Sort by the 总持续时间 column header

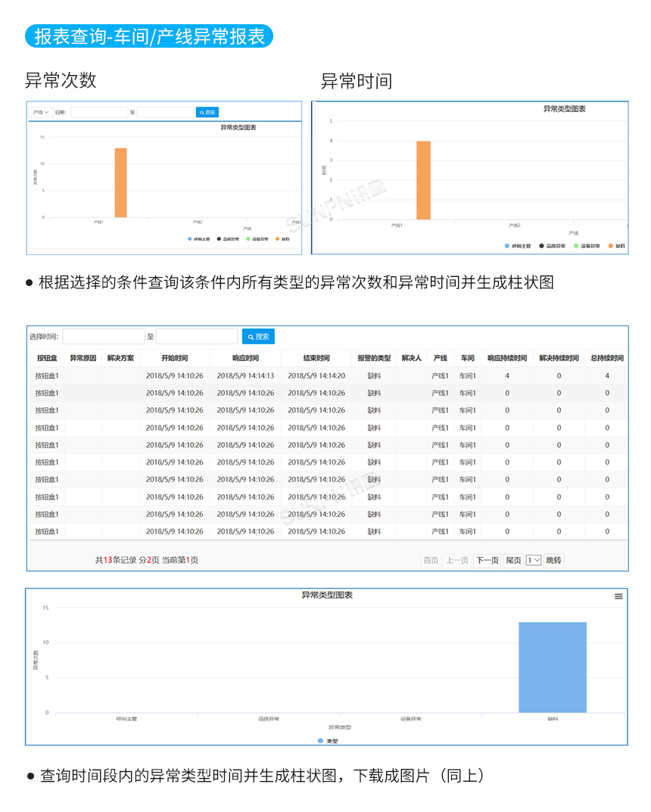(607, 359)
